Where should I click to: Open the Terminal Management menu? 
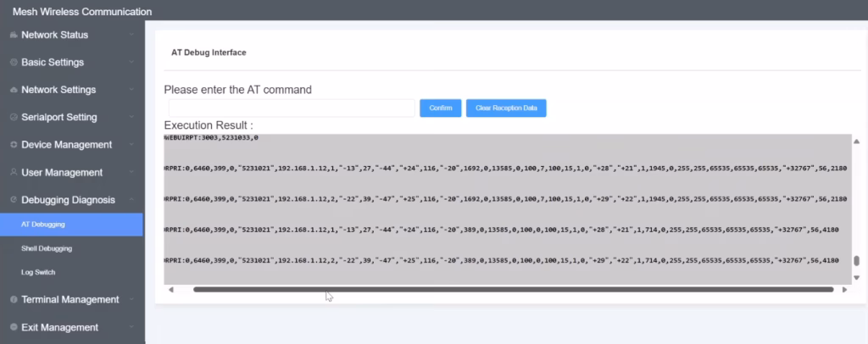click(x=72, y=299)
